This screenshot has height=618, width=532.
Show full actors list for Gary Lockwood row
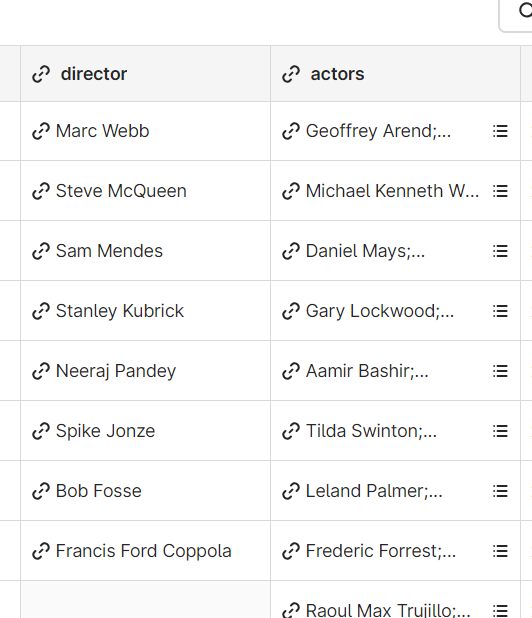[500, 311]
